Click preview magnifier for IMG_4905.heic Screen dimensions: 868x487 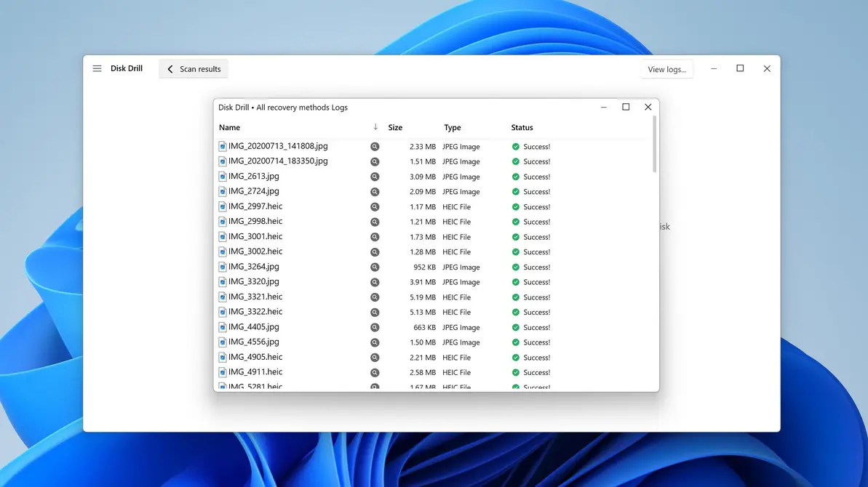coord(375,358)
